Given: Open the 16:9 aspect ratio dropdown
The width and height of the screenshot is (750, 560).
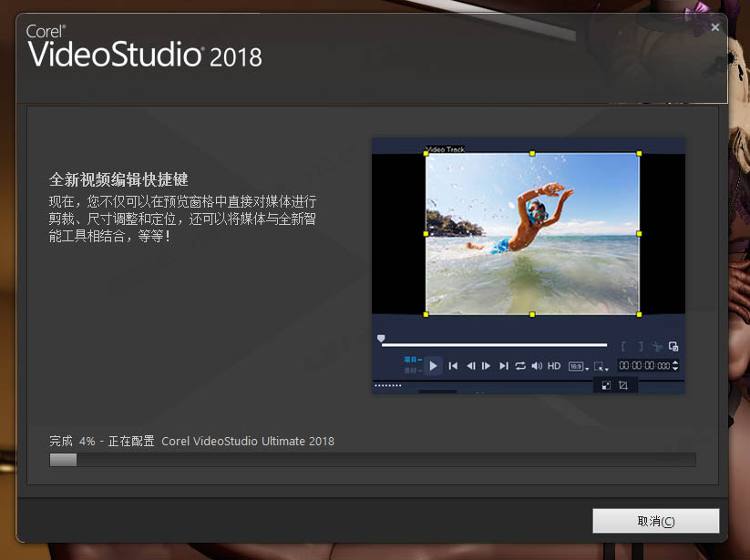Looking at the screenshot, I should [579, 366].
